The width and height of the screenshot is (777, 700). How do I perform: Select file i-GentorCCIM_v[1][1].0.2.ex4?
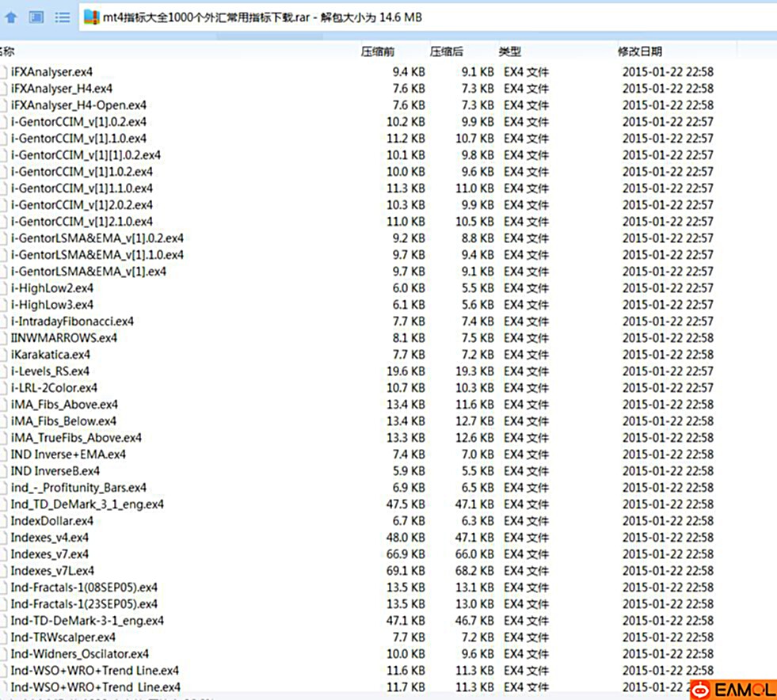(x=86, y=155)
